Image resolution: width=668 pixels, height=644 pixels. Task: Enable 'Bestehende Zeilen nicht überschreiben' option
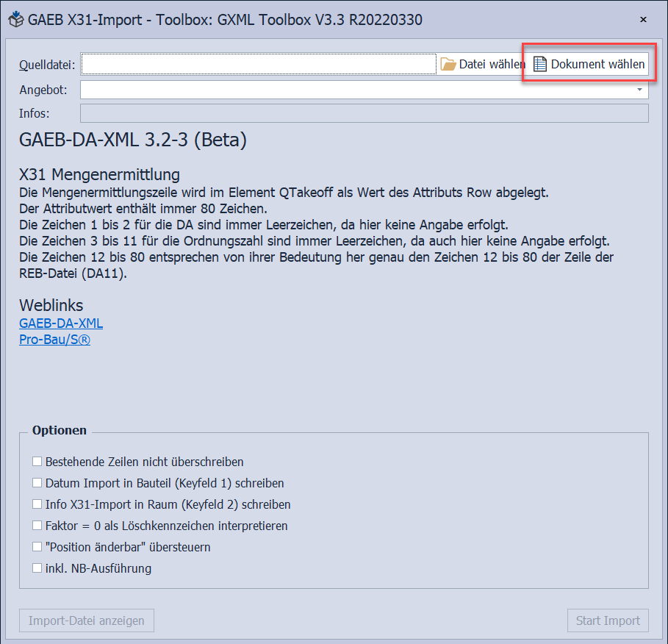point(37,462)
